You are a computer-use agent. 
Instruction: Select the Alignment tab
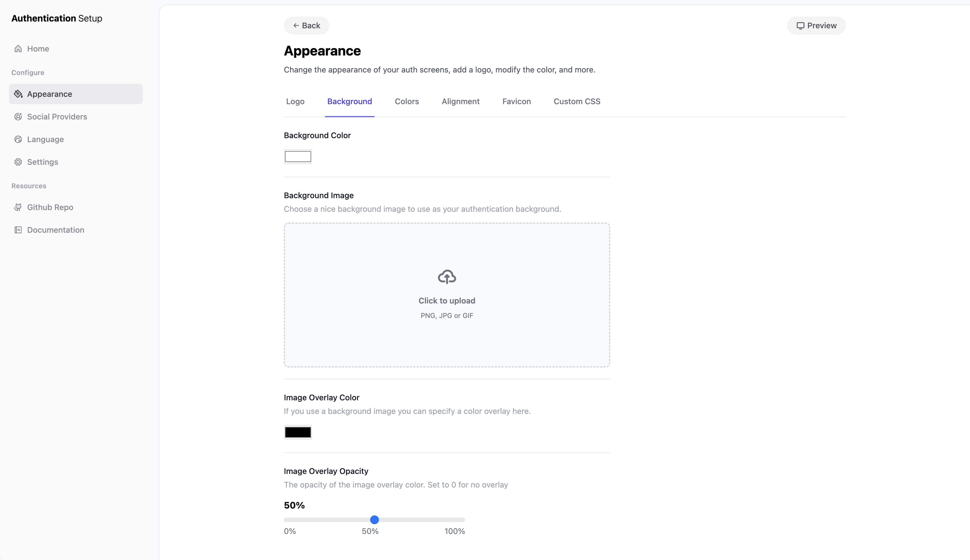(x=460, y=102)
